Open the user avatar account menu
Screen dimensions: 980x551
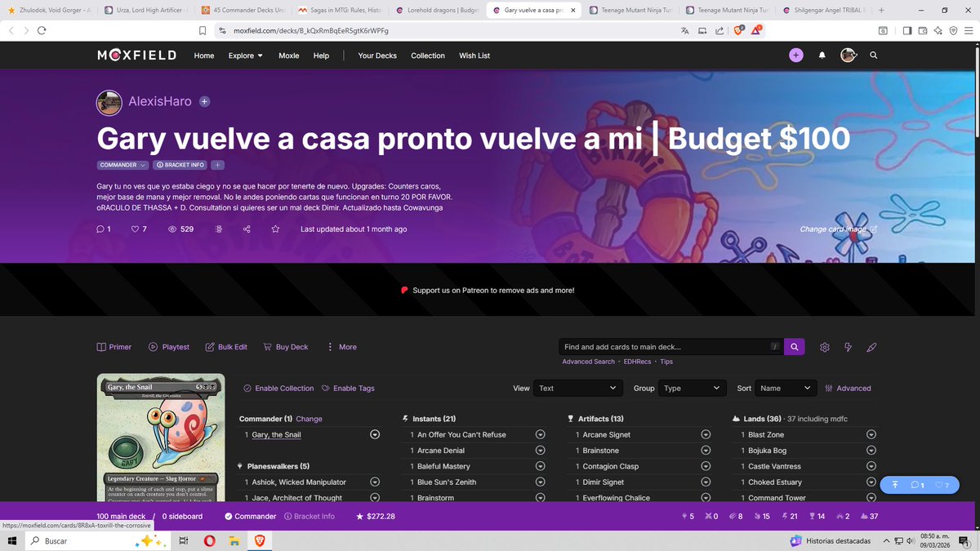pos(849,56)
